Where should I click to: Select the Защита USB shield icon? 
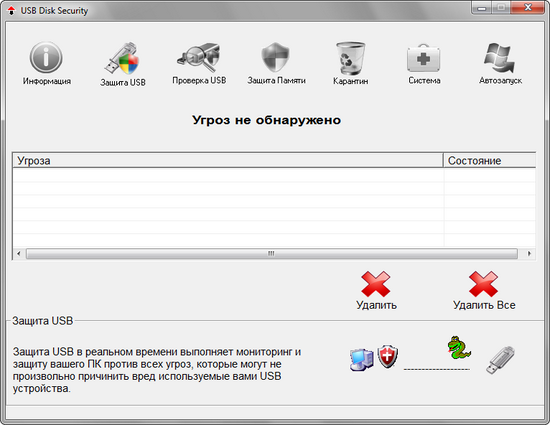click(x=122, y=58)
